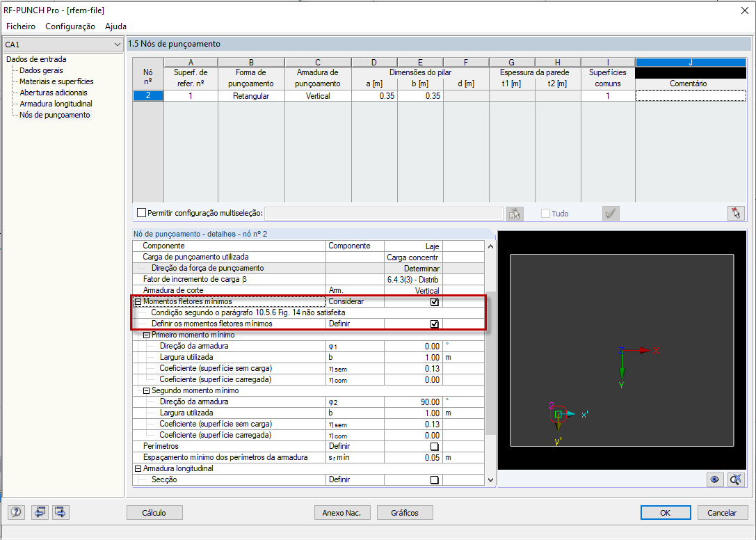
Task: Click the Superf. de refer. value 1
Action: (191, 95)
